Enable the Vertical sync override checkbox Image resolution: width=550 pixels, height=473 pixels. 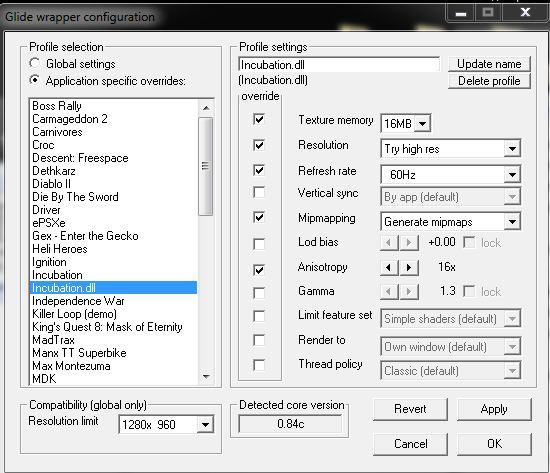coord(259,192)
